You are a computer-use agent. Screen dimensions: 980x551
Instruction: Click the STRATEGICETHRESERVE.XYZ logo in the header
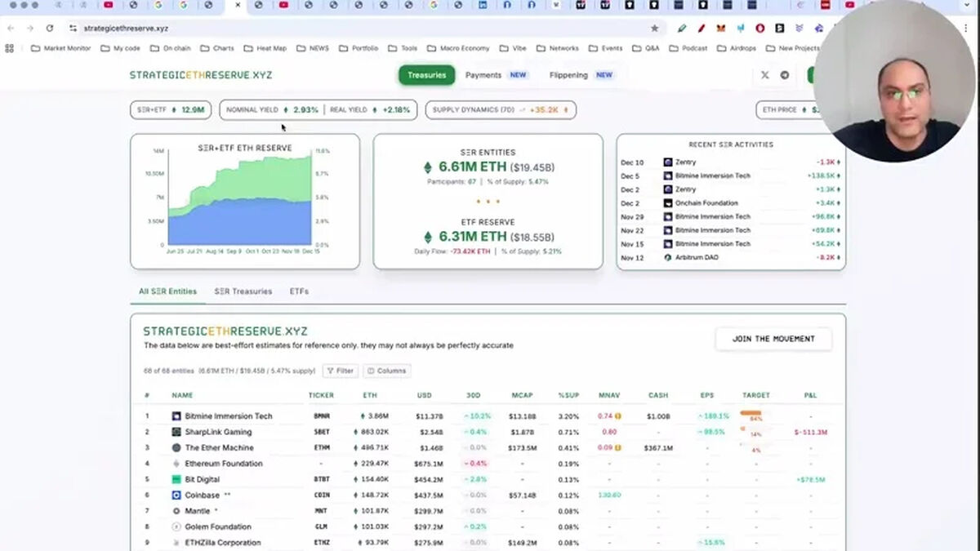click(201, 75)
